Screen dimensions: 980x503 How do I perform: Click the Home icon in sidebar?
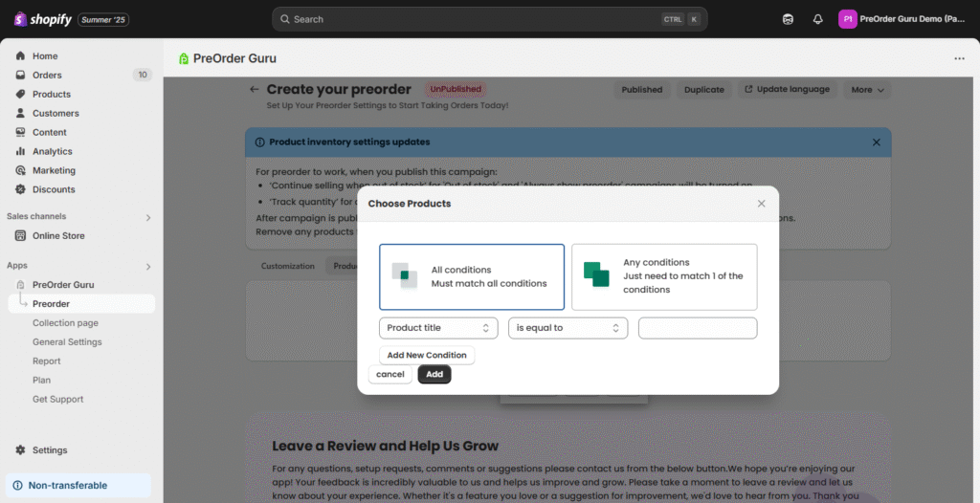[20, 56]
